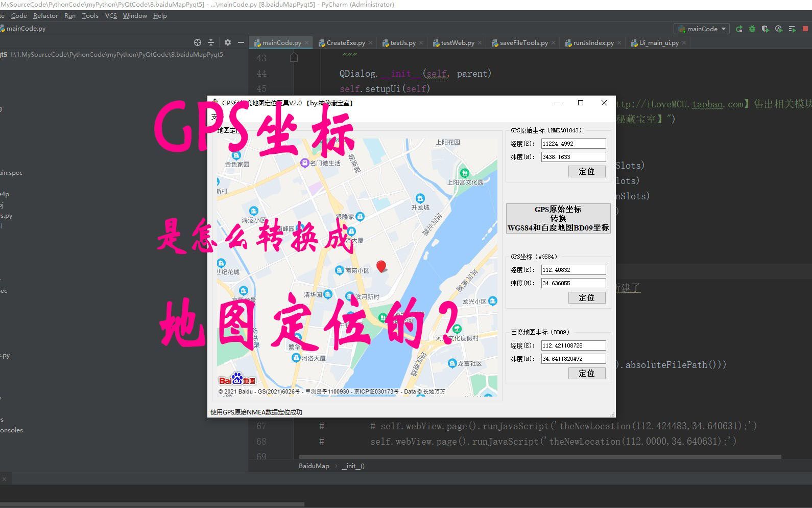Click the 银隆家 map point icon

click(x=360, y=217)
